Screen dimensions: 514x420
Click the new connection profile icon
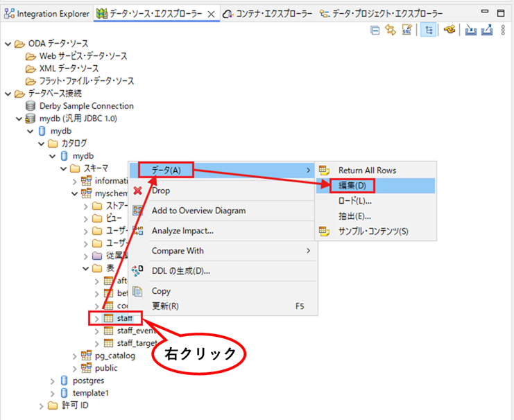click(449, 30)
